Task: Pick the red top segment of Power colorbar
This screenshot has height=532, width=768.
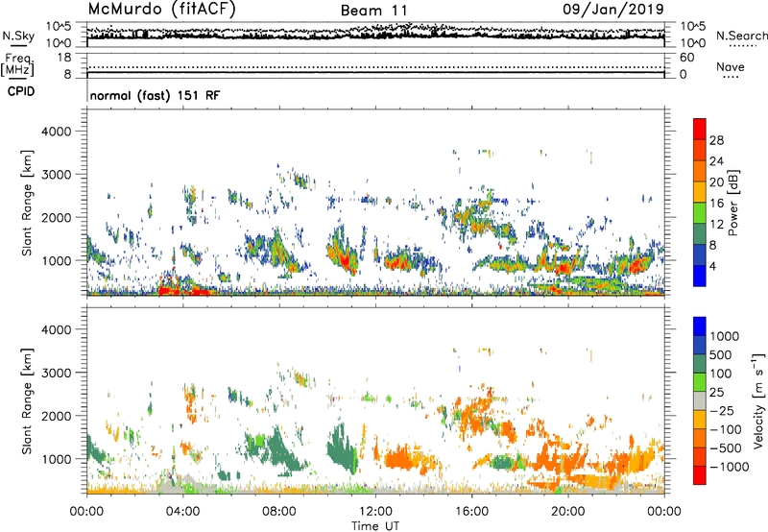Action: 700,129
